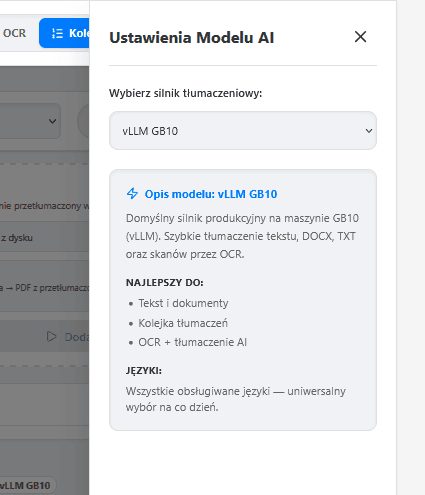Click the chevron arrow of the engine selector
Image resolution: width=425 pixels, height=495 pixels.
(x=369, y=131)
